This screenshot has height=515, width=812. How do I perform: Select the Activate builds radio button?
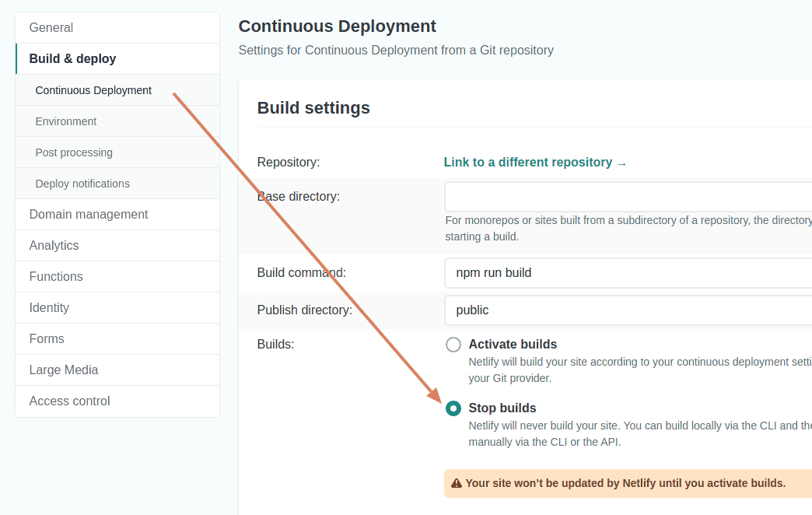[453, 345]
